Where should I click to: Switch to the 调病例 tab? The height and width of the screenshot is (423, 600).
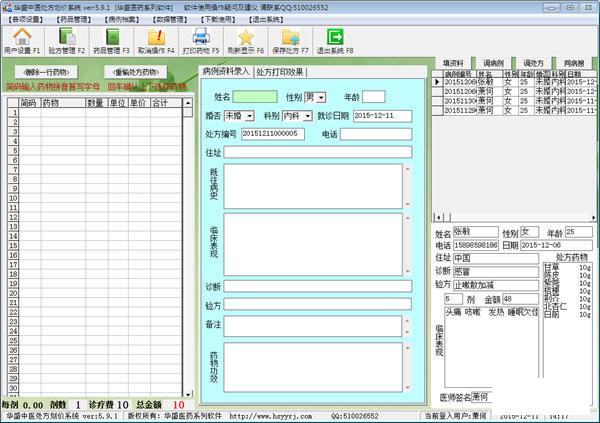(x=494, y=62)
